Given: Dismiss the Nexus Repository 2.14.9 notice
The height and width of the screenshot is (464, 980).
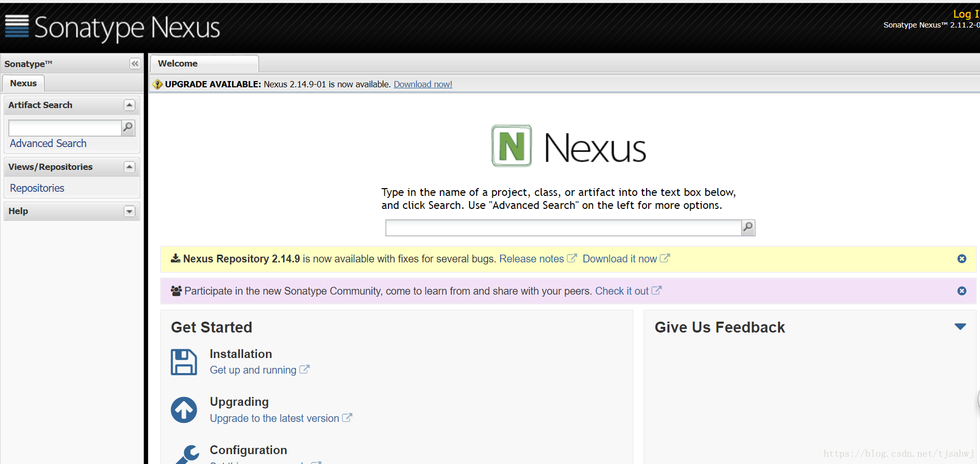Looking at the screenshot, I should tap(962, 259).
